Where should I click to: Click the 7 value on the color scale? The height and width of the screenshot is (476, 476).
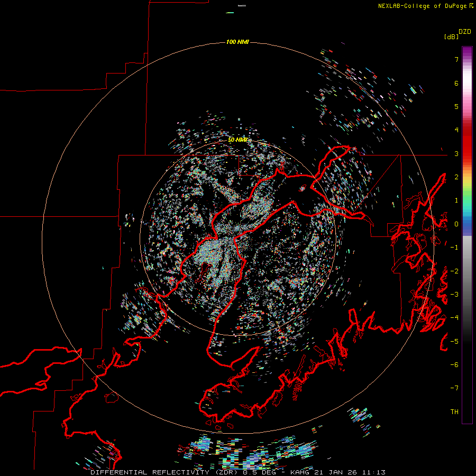click(x=456, y=59)
